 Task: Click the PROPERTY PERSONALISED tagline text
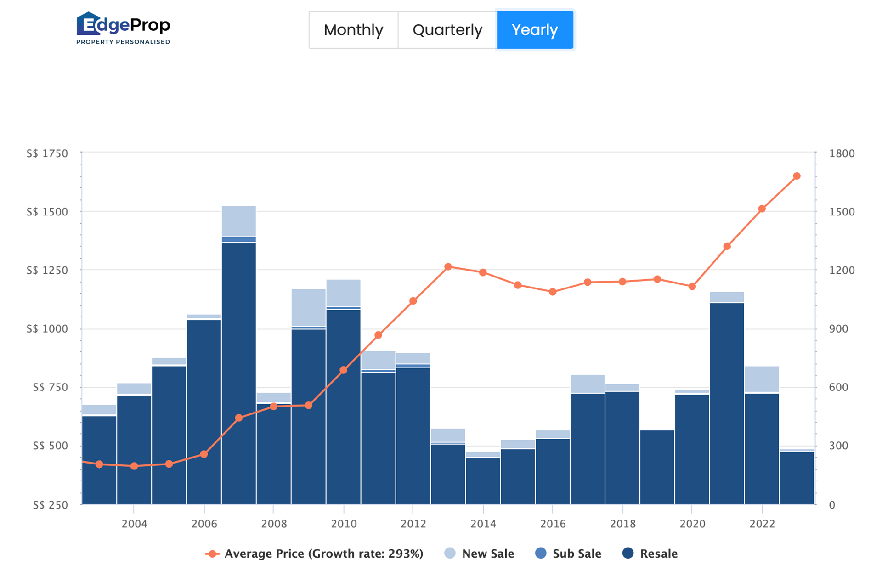(123, 42)
